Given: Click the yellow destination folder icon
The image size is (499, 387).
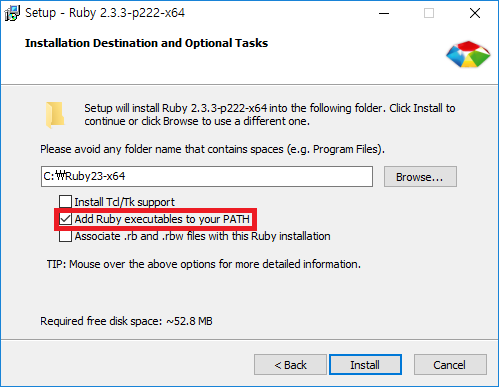Looking at the screenshot, I should tap(55, 115).
